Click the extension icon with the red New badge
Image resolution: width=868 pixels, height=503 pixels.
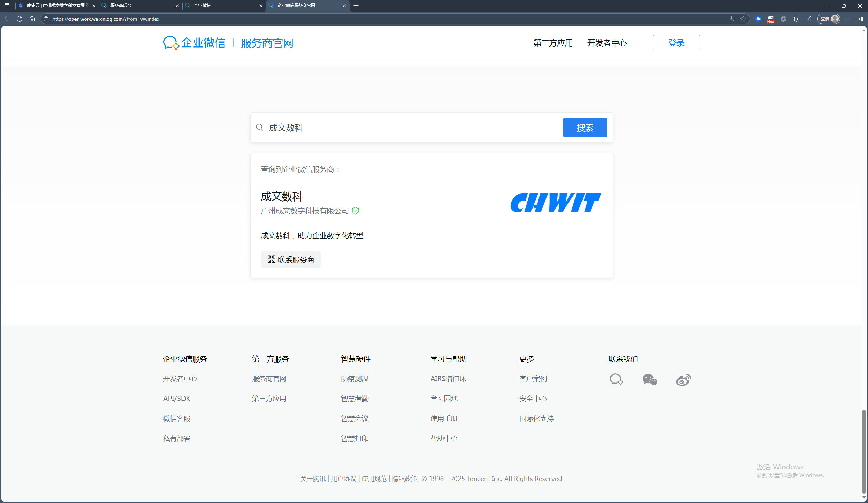[771, 19]
